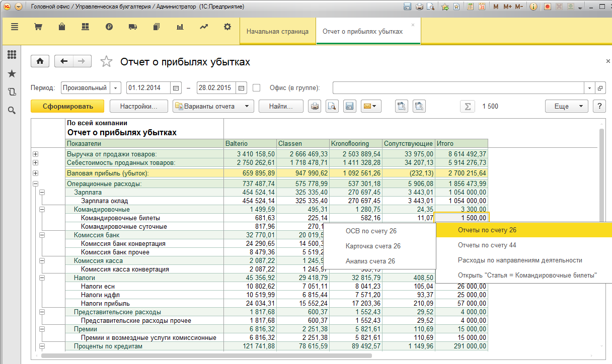Open the Еще dropdown menu
Image resolution: width=612 pixels, height=364 pixels.
coord(566,106)
